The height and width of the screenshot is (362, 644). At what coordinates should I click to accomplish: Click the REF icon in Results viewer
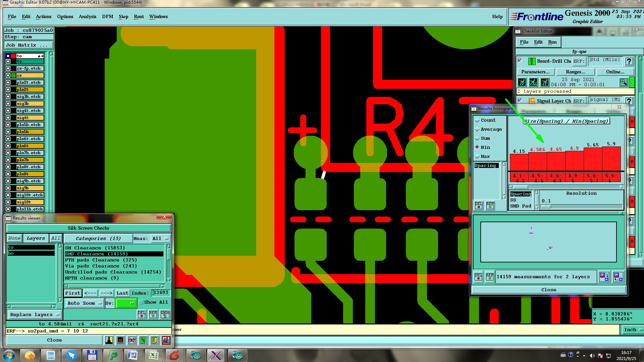click(153, 314)
